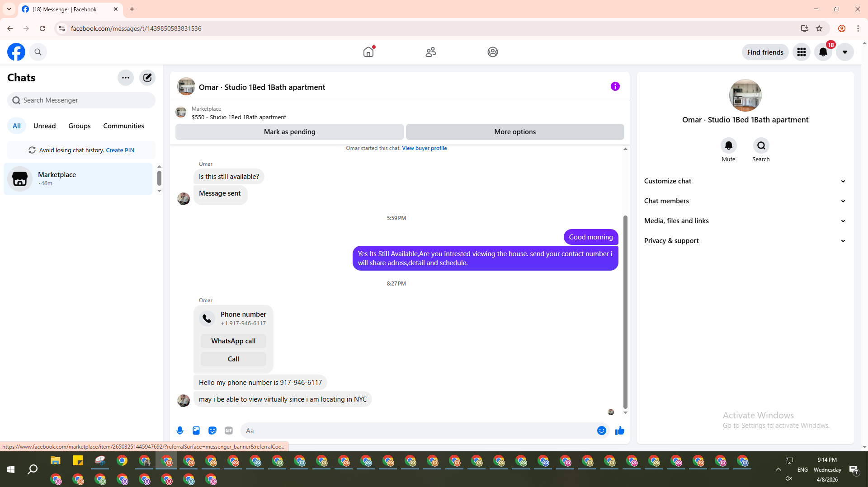Open the tab search dropdown
Viewport: 868px width, 487px height.
(x=9, y=9)
